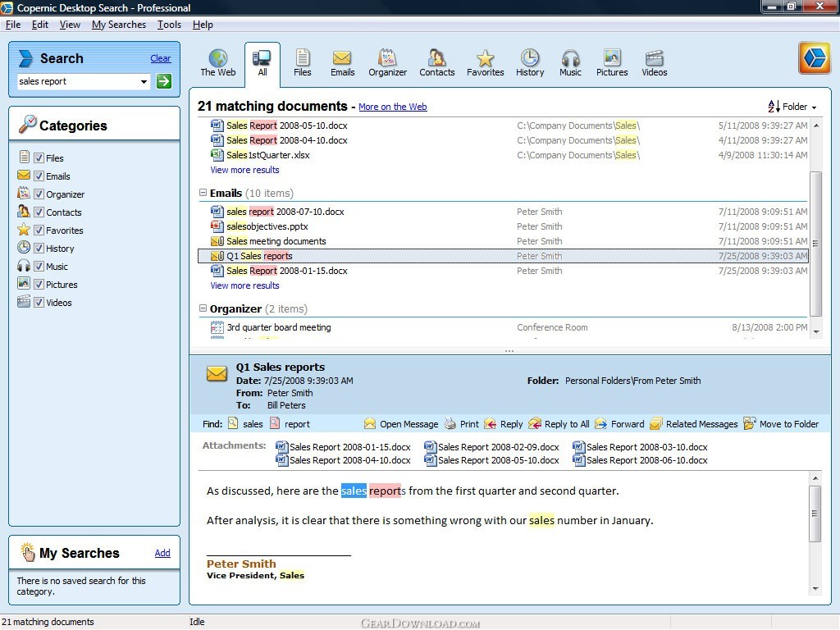Select the Music toolbar category
The width and height of the screenshot is (840, 630).
coord(570,63)
